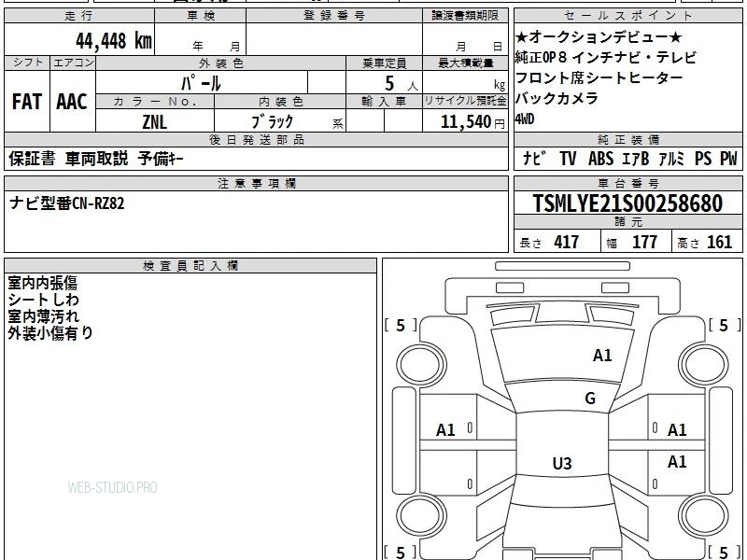Click TV in genuine equipment
The height and width of the screenshot is (560, 747).
[x=568, y=159]
